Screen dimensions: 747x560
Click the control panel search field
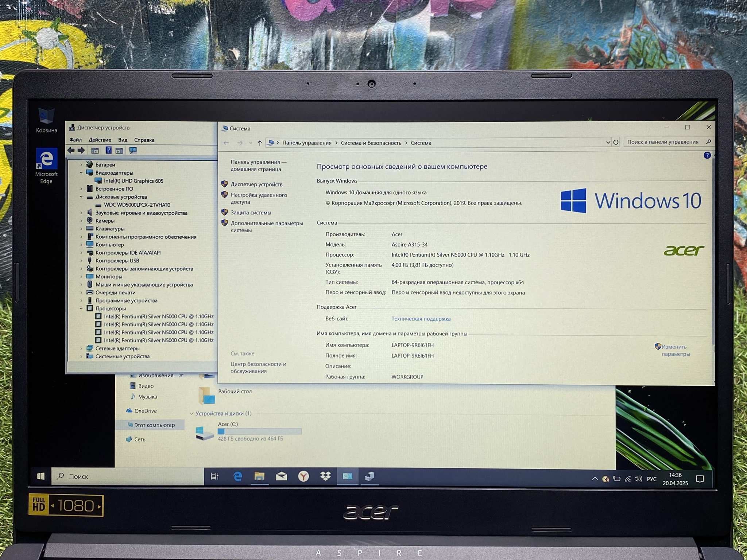point(663,142)
